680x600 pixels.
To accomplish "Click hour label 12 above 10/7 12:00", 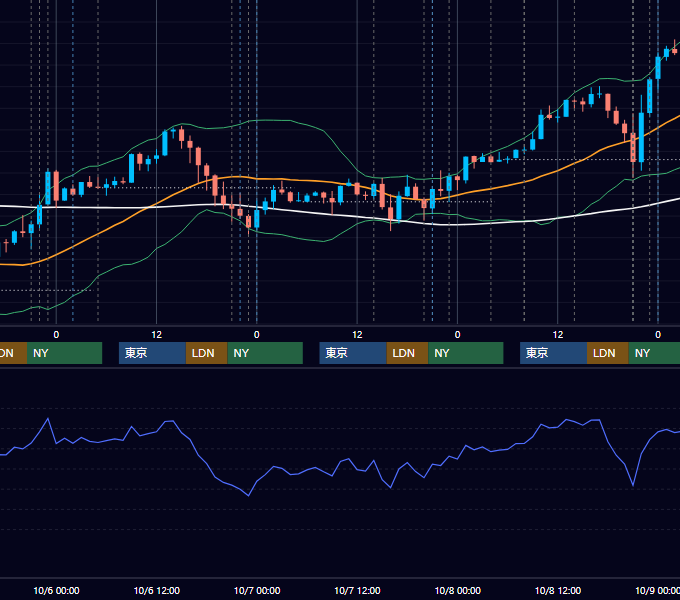I will (357, 335).
